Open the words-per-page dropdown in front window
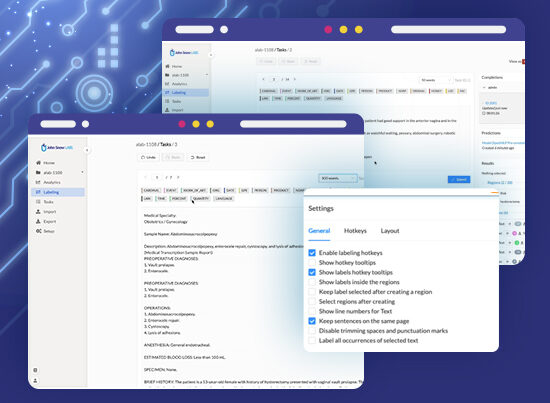Image resolution: width=550 pixels, height=403 pixels. tap(337, 178)
